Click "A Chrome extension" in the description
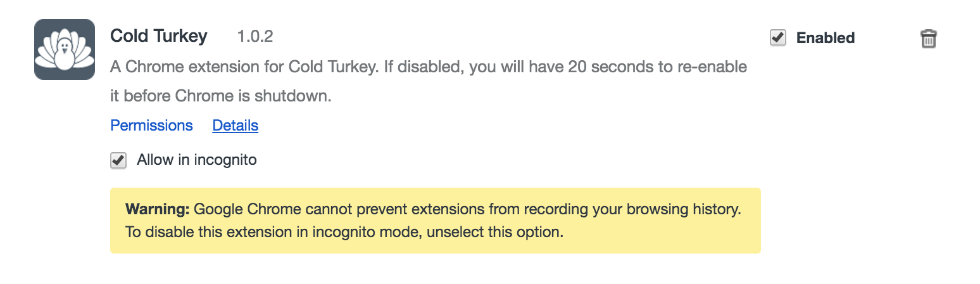Screen dimensions: 980x284 pyautogui.click(x=166, y=67)
